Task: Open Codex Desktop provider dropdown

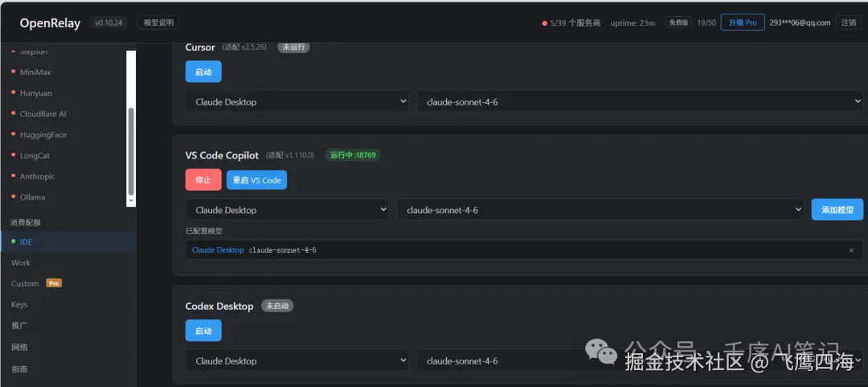Action: click(297, 360)
